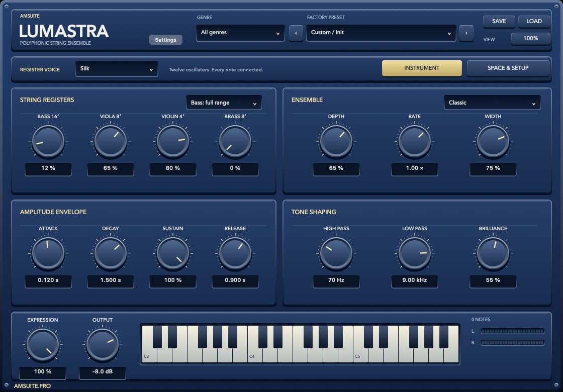Click the BASS 16' knob
The width and height of the screenshot is (563, 392).
pyautogui.click(x=48, y=141)
